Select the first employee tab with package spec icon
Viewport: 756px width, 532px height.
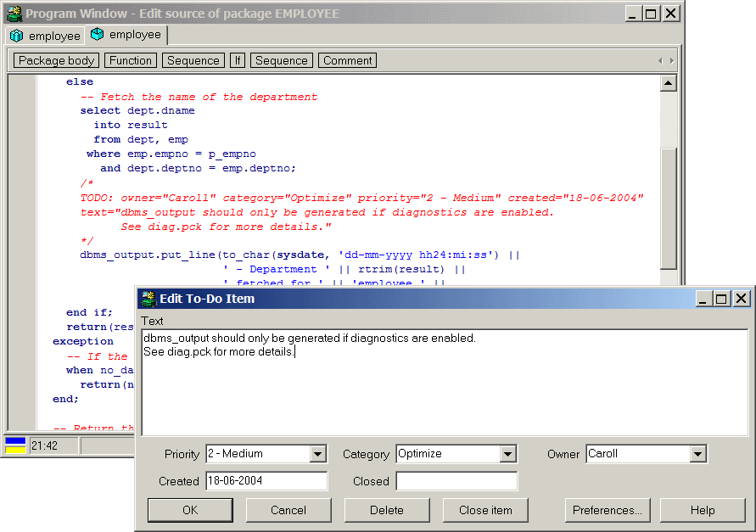(x=45, y=36)
